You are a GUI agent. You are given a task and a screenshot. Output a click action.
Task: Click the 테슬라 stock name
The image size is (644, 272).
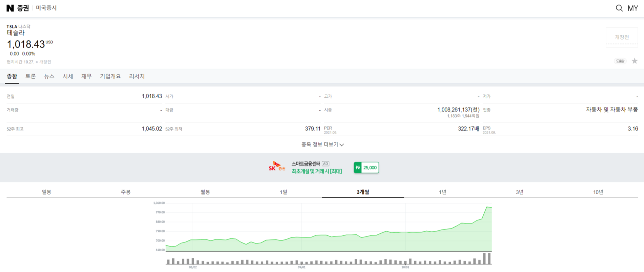click(16, 33)
